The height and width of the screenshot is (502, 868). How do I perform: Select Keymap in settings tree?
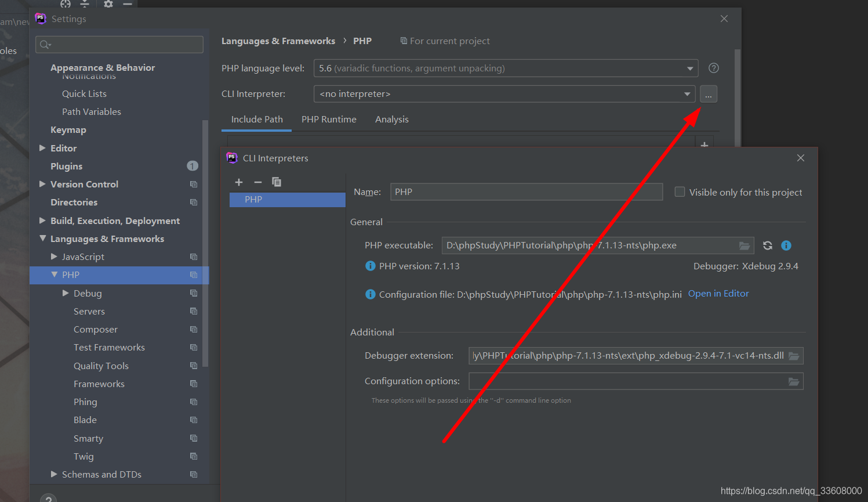(x=68, y=130)
